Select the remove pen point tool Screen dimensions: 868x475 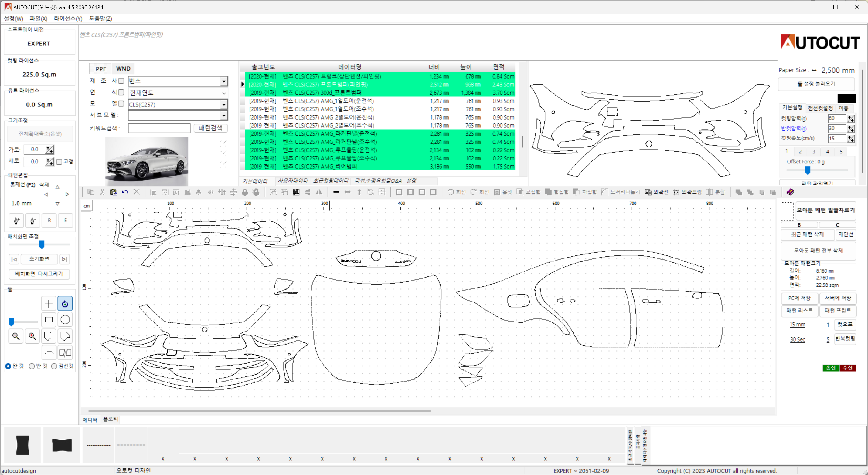pos(33,221)
